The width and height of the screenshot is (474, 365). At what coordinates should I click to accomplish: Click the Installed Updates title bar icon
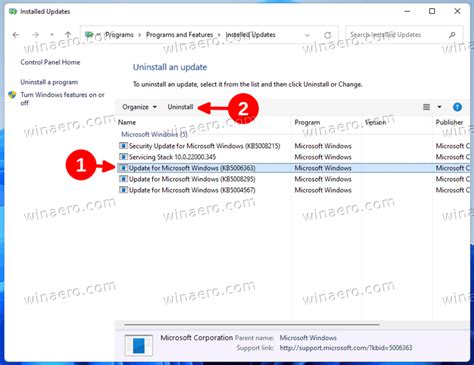pos(13,12)
